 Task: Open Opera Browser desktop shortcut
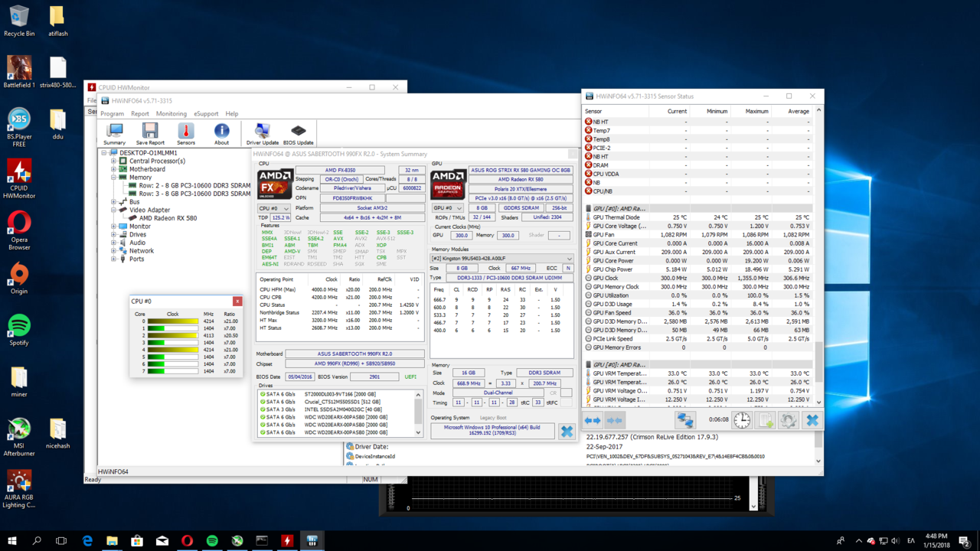[19, 231]
